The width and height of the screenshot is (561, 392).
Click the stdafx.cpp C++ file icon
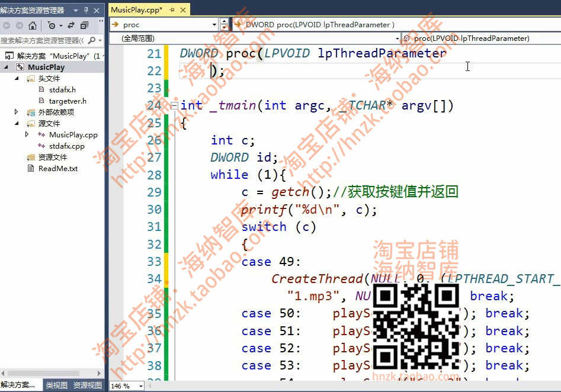point(41,146)
